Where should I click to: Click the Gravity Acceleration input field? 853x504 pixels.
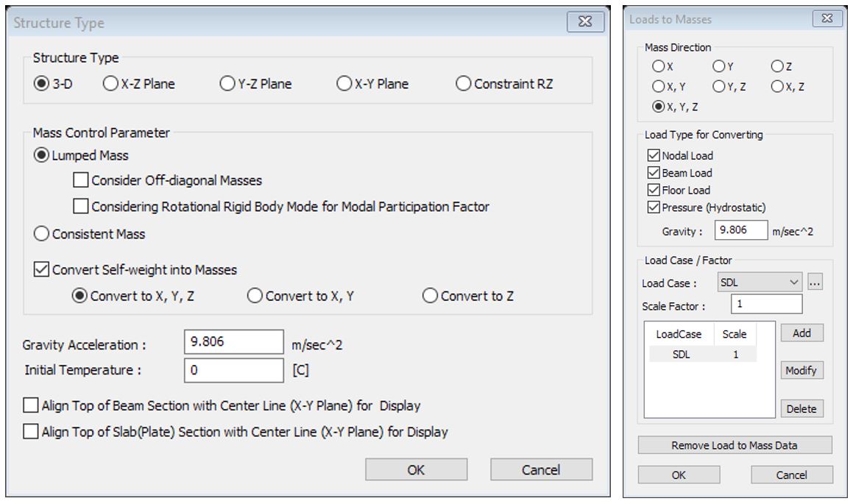[x=234, y=342]
